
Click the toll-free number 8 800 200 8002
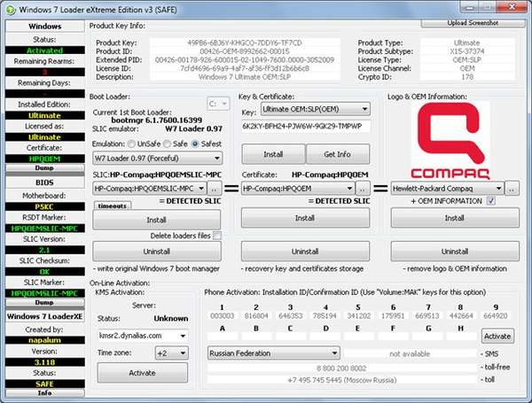point(341,368)
